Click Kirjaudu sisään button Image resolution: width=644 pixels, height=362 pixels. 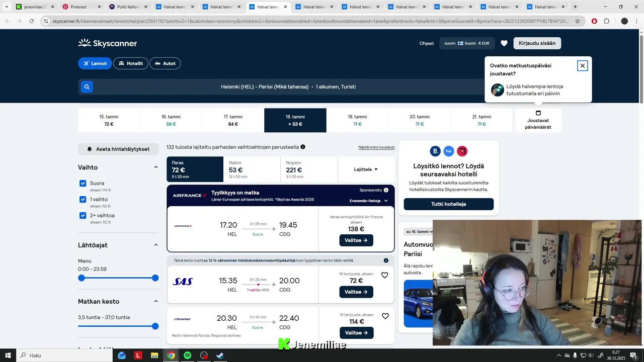coord(537,43)
